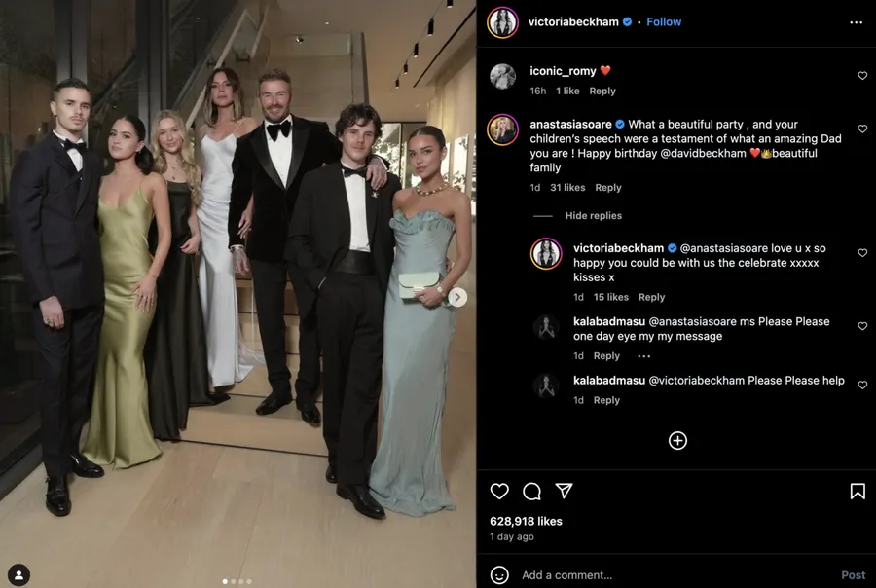View the 628,918 likes list
Screen dimensions: 876x588
click(x=526, y=522)
